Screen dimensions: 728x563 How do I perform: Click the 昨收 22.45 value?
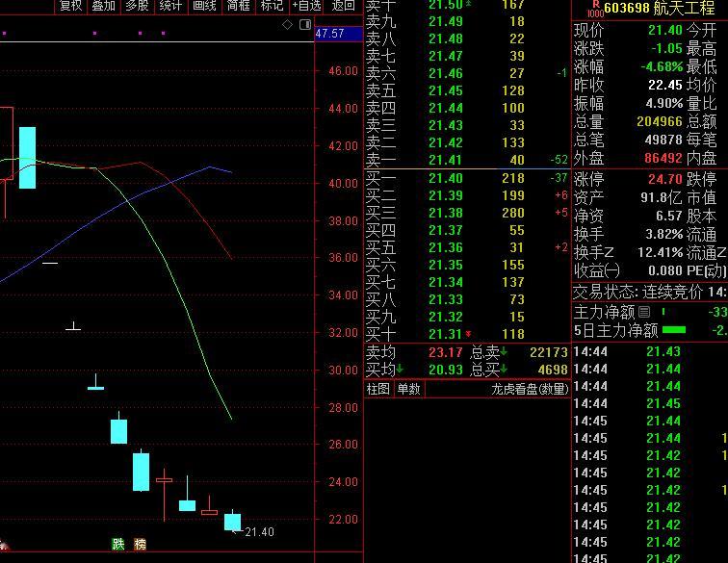coord(664,85)
